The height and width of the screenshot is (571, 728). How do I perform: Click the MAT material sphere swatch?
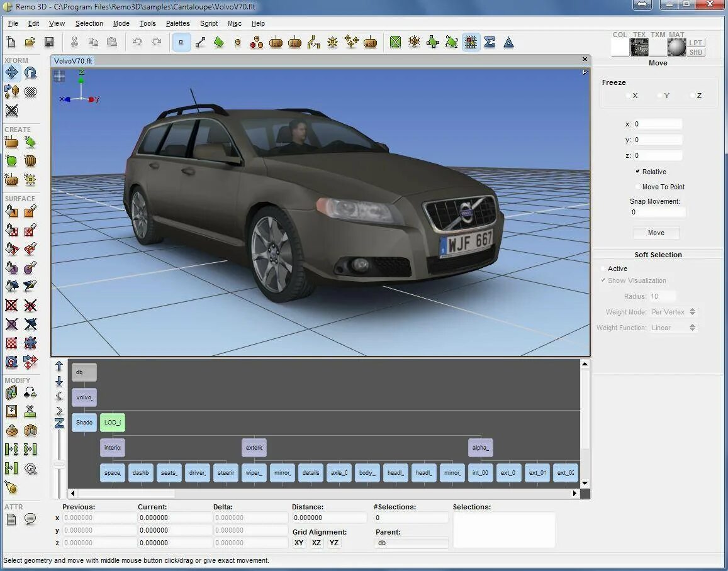(x=676, y=47)
